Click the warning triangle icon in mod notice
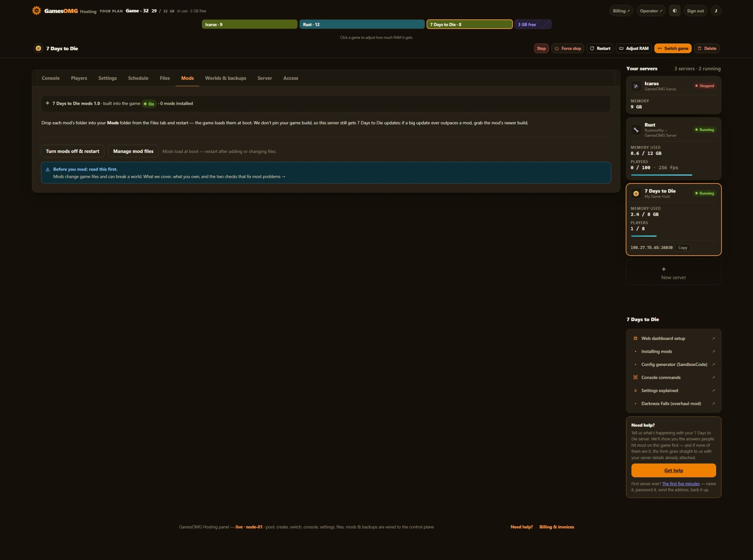Viewport: 753px width, 560px height. coord(48,169)
